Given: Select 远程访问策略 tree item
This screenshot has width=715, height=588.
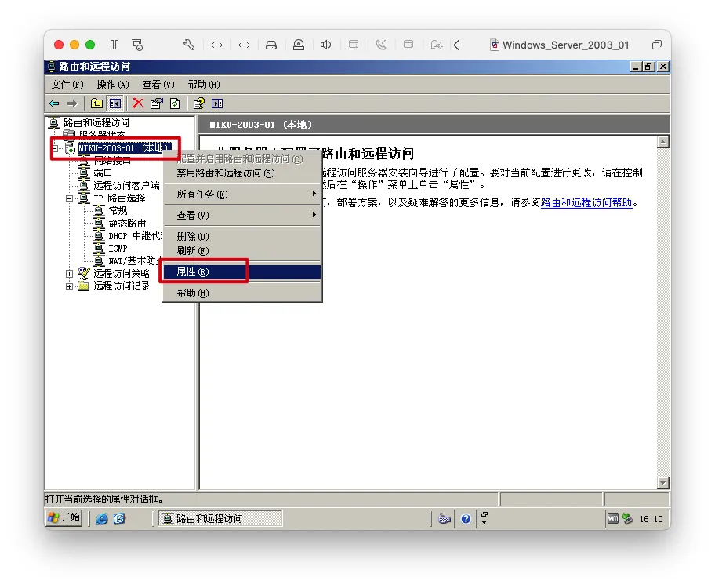Looking at the screenshot, I should [x=122, y=274].
